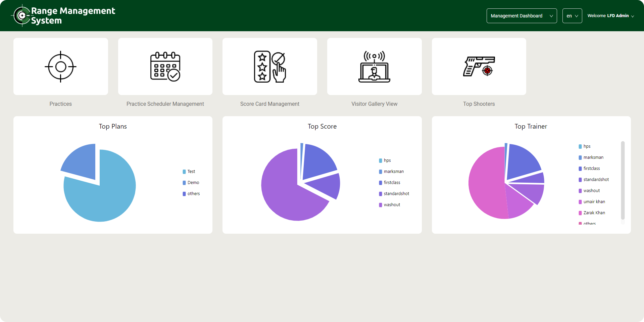Click the Score Card Management stars icon
The height and width of the screenshot is (322, 644).
click(269, 66)
